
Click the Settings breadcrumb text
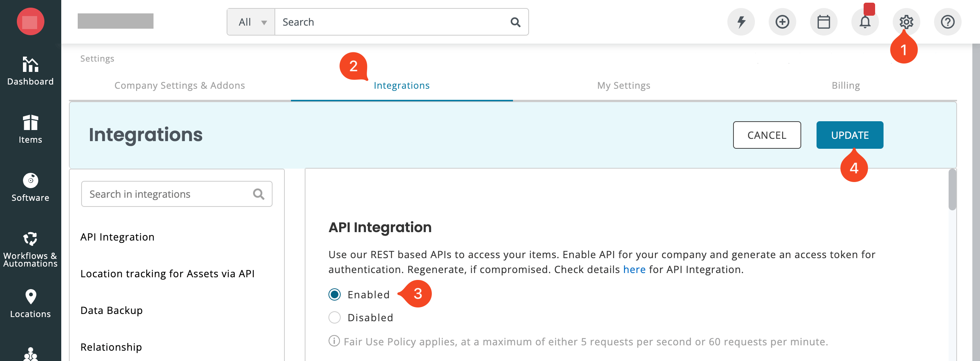(x=97, y=59)
